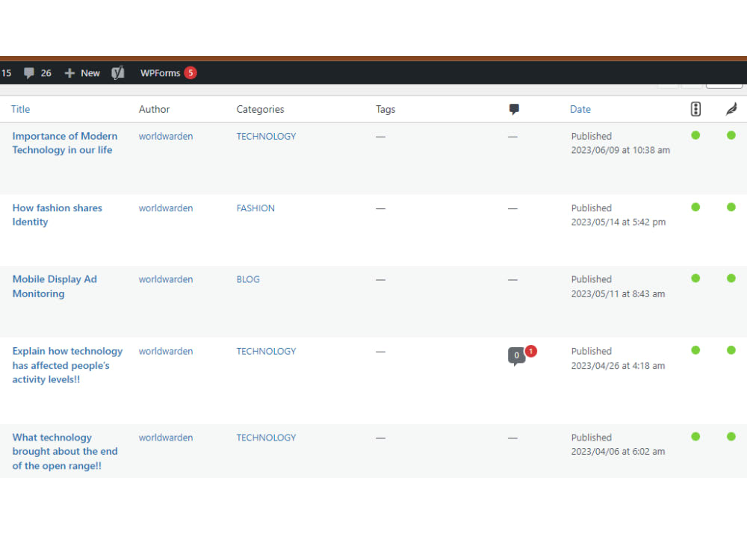The width and height of the screenshot is (747, 560).
Task: Click author worldwarden in How fashion row
Action: point(166,208)
